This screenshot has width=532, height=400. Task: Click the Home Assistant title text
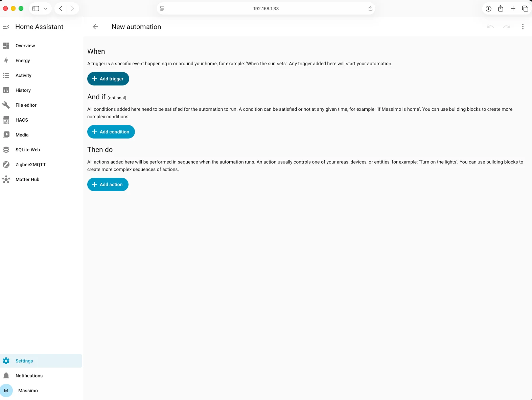click(39, 27)
